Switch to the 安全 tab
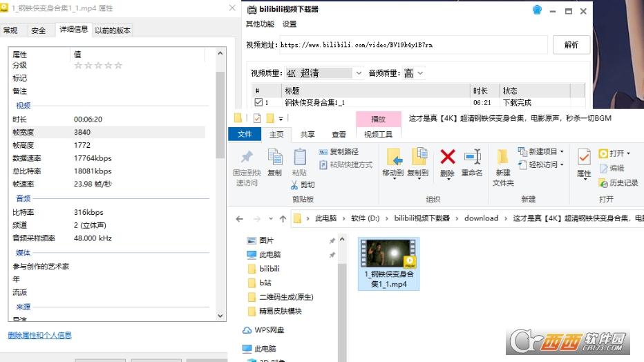 click(38, 30)
